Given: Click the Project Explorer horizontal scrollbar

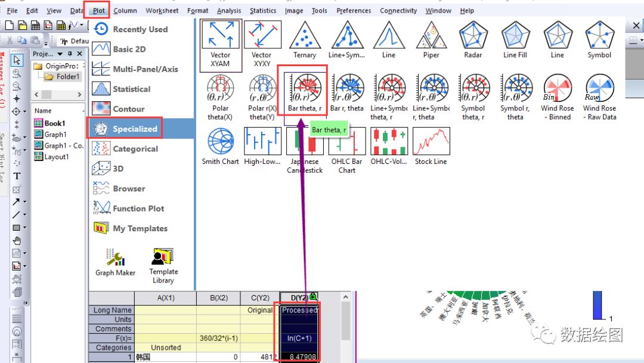Looking at the screenshot, I should (58, 94).
